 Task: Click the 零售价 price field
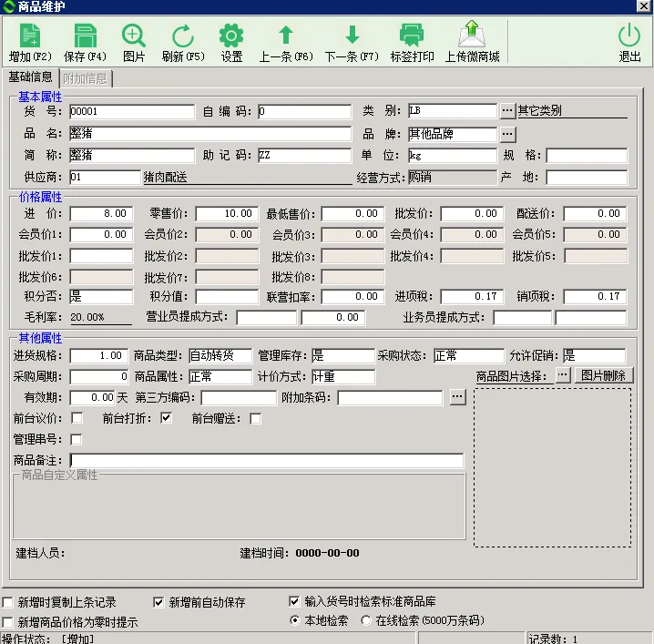click(x=227, y=213)
